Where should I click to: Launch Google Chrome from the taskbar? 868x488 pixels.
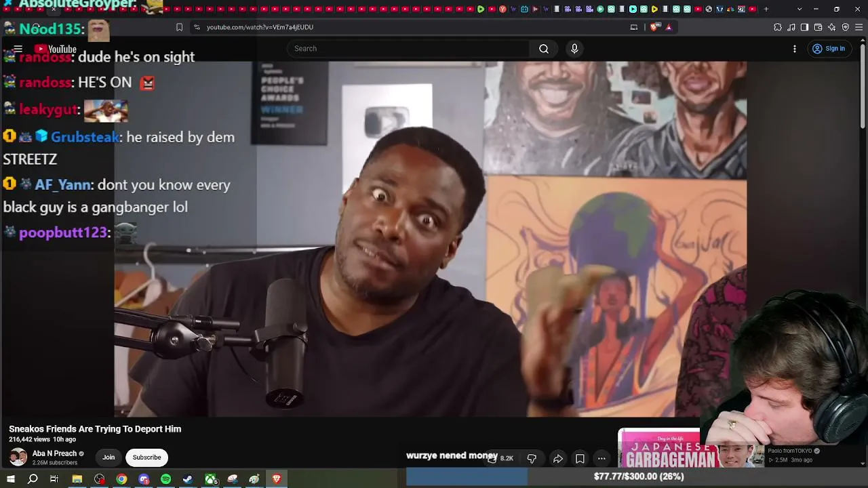coord(121,479)
